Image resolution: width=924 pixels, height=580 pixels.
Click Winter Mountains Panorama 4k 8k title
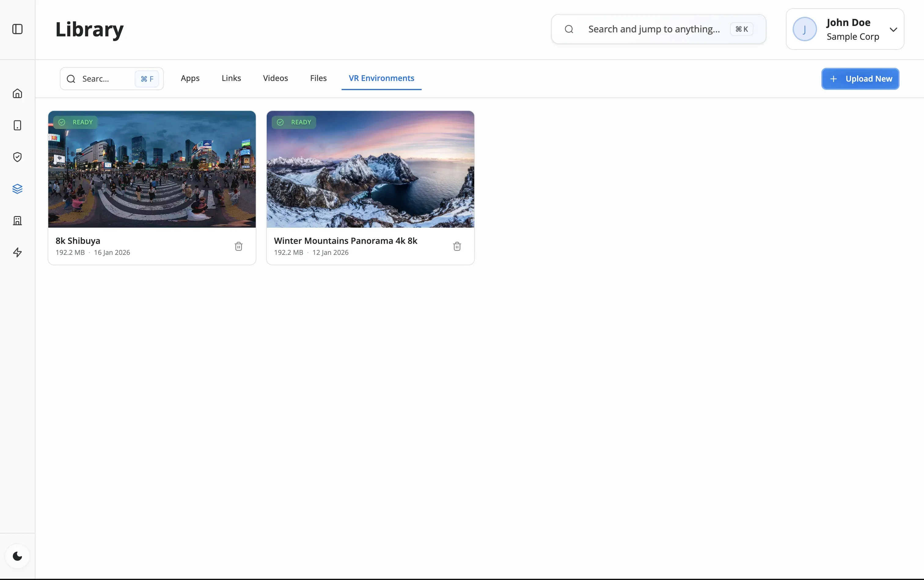(346, 241)
